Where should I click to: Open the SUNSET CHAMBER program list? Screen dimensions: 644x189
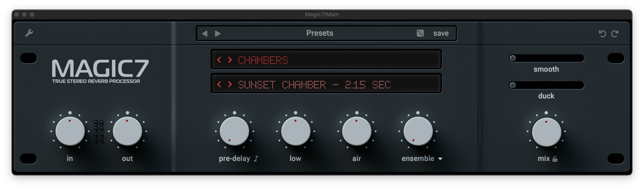pyautogui.click(x=314, y=85)
